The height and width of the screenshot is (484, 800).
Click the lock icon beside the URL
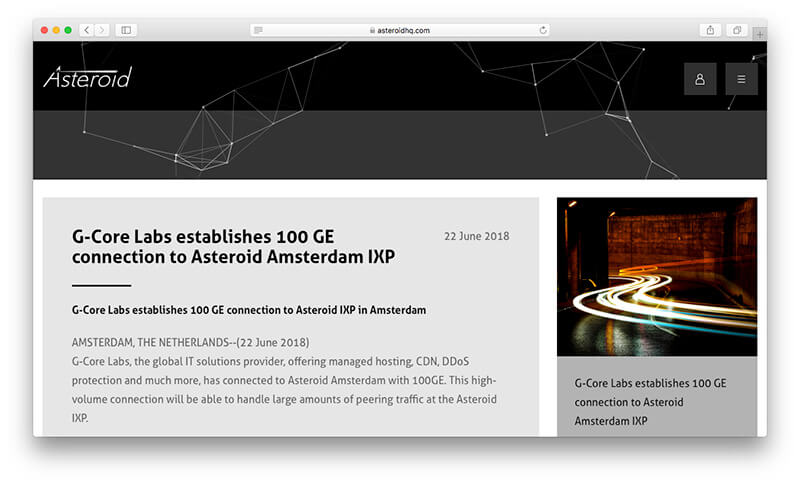[x=372, y=30]
